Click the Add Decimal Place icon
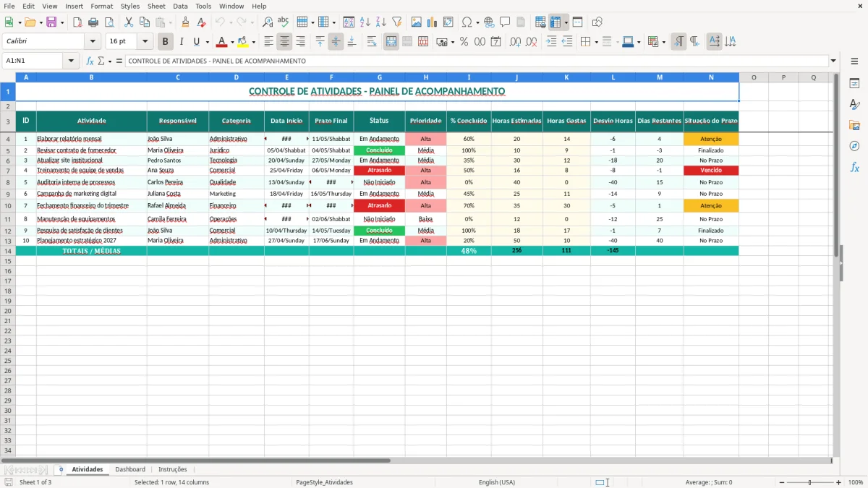Screen dimensions: 868x488 click(x=514, y=42)
